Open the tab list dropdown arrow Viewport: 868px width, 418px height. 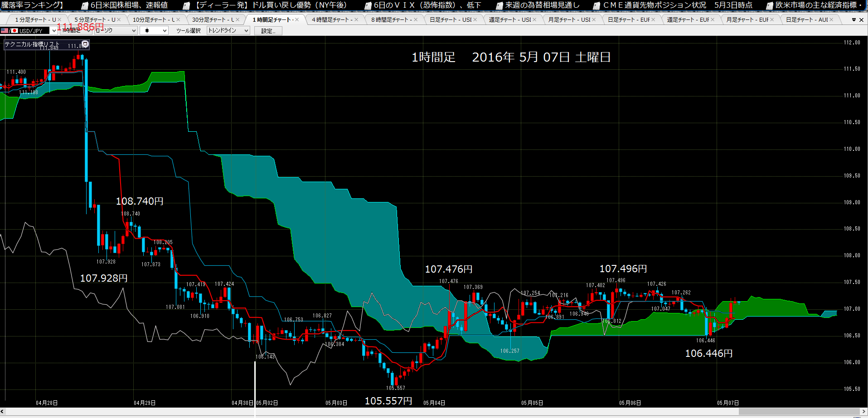click(x=854, y=20)
